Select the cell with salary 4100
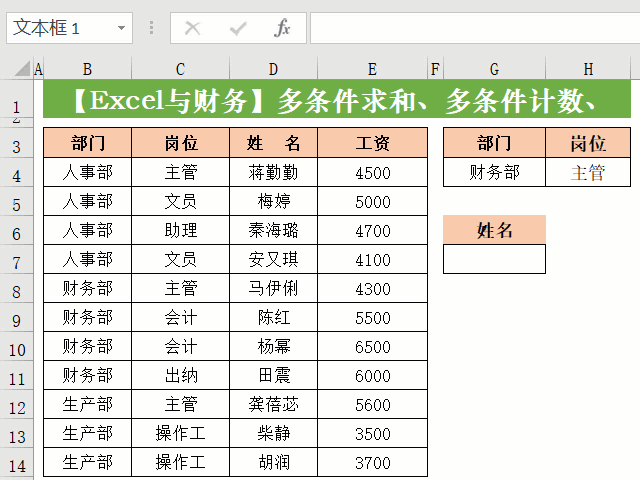The height and width of the screenshot is (480, 640). coord(372,259)
